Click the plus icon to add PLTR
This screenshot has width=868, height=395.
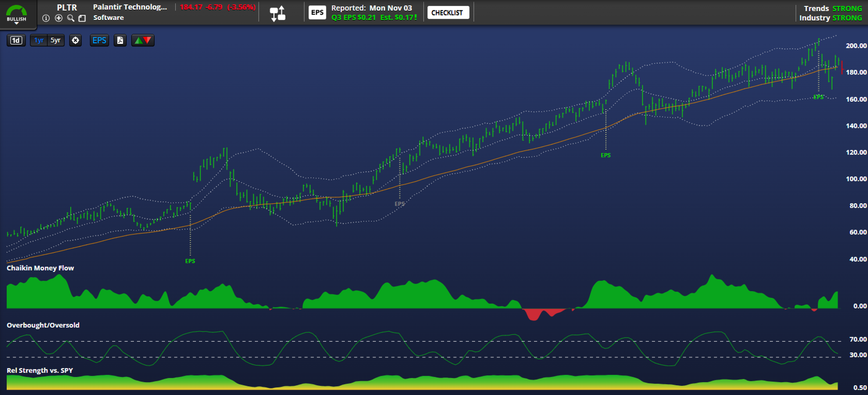(58, 18)
